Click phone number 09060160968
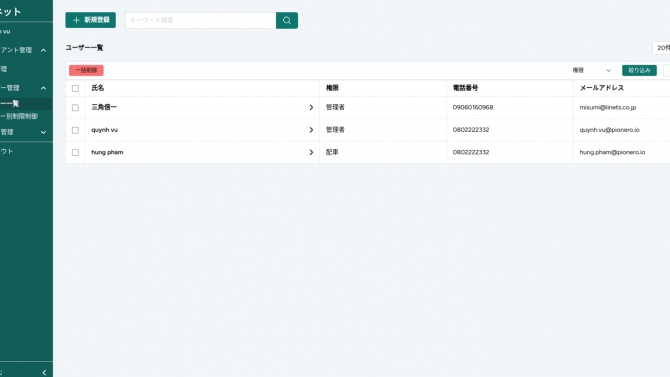 pyautogui.click(x=473, y=107)
